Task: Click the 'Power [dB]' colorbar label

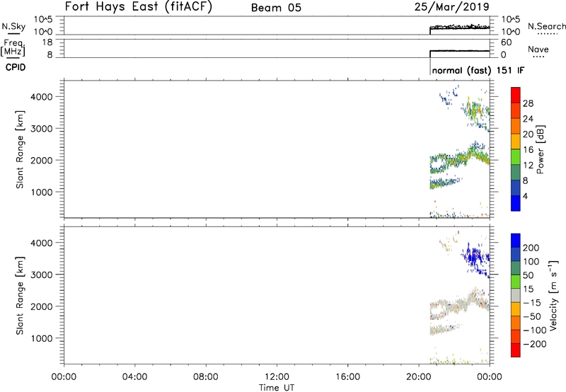Action: pyautogui.click(x=541, y=149)
